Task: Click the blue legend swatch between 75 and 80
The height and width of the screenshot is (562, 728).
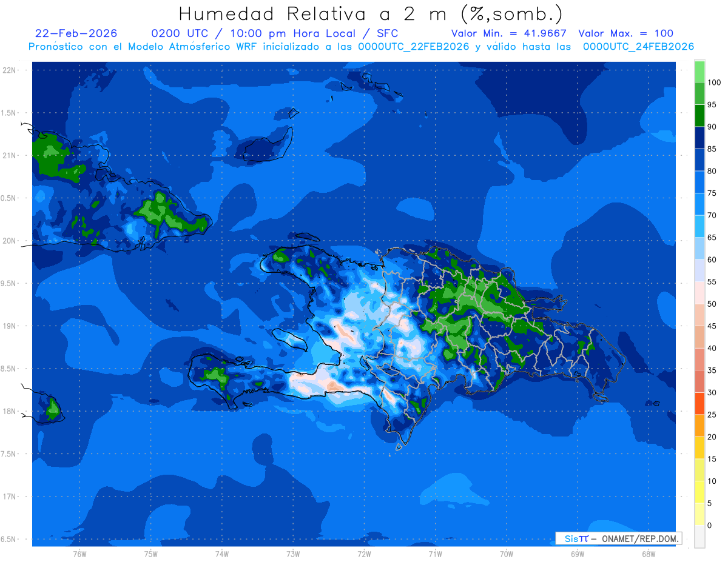Action: (699, 182)
